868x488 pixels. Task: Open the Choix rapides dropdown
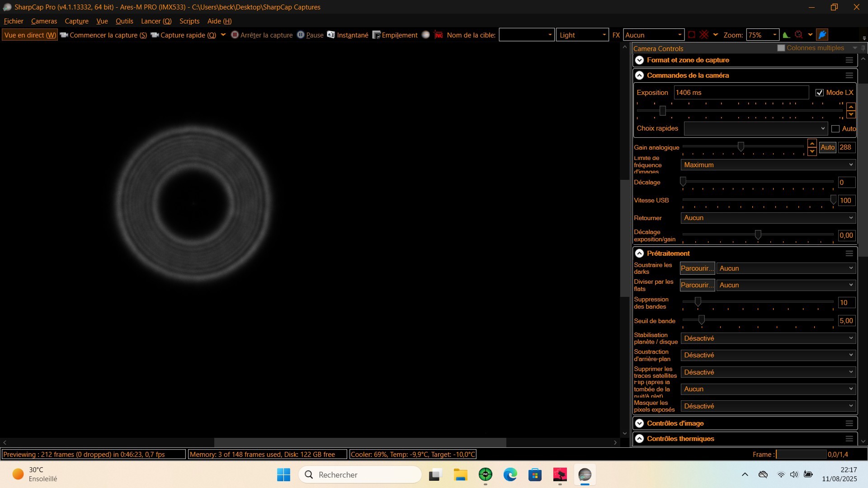pyautogui.click(x=755, y=129)
